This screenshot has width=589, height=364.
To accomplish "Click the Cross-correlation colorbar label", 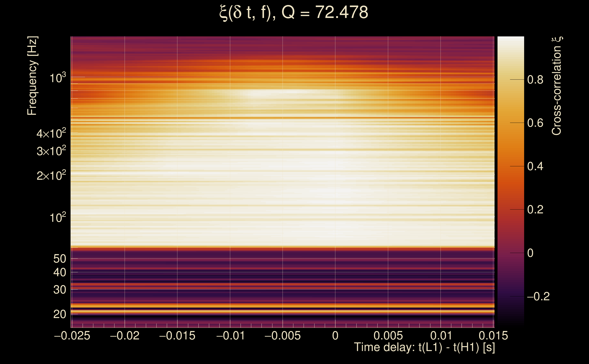I will (x=557, y=86).
